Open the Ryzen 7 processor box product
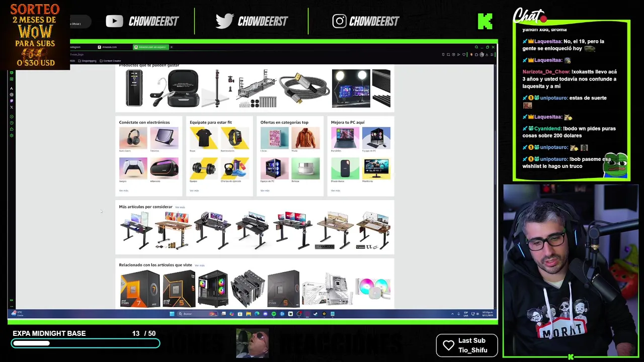This screenshot has height=362, width=644. pos(140,289)
